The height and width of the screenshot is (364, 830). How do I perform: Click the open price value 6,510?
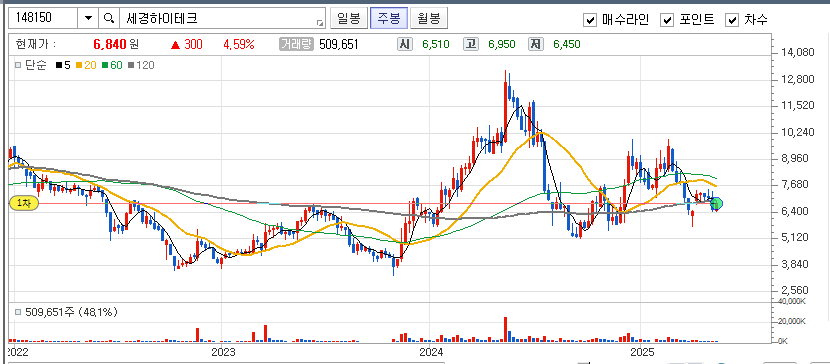[x=436, y=44]
